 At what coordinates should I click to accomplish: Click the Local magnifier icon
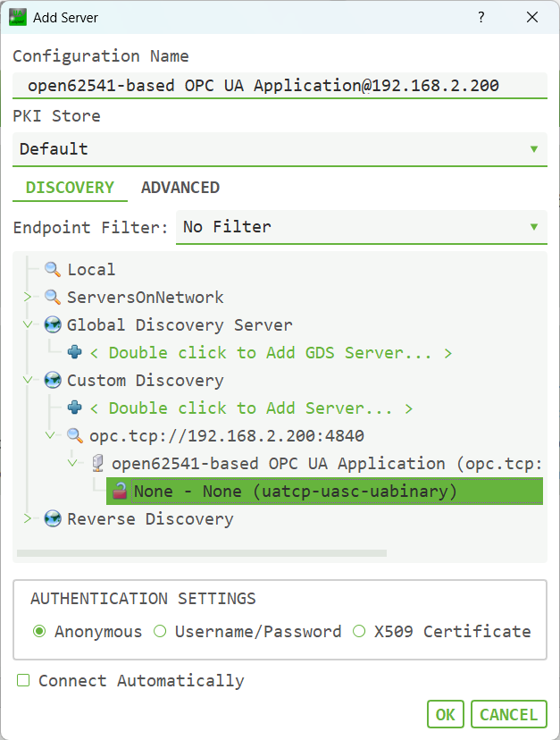tap(53, 270)
